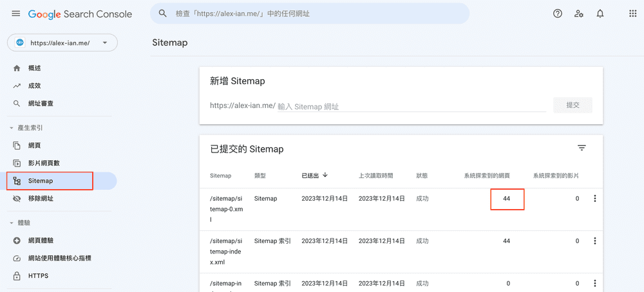Click 44 discovered pages in sitemap-index.xml row
The width and height of the screenshot is (644, 292).
coord(506,241)
